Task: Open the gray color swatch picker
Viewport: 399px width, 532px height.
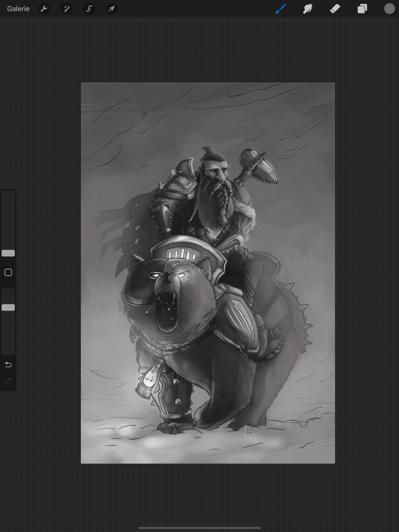Action: click(x=389, y=9)
